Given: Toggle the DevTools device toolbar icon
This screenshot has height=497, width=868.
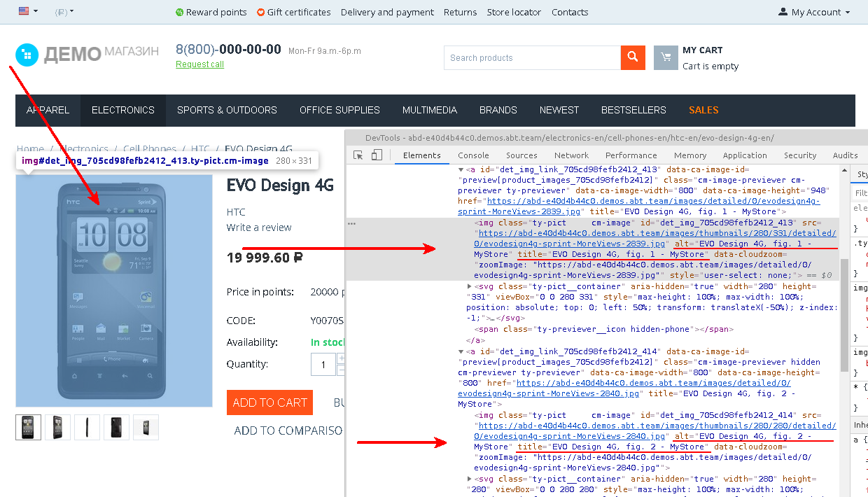Looking at the screenshot, I should coord(377,155).
